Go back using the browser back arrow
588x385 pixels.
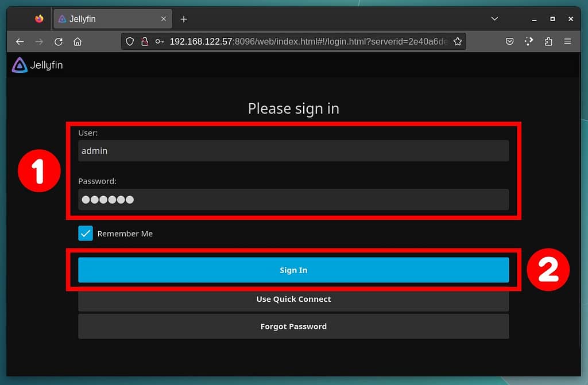point(20,42)
